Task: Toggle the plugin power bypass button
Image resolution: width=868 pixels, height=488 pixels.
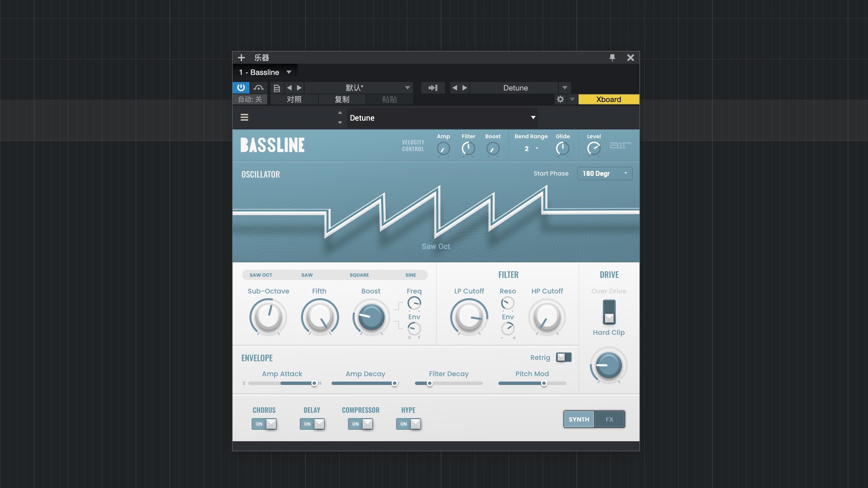Action: [x=241, y=88]
